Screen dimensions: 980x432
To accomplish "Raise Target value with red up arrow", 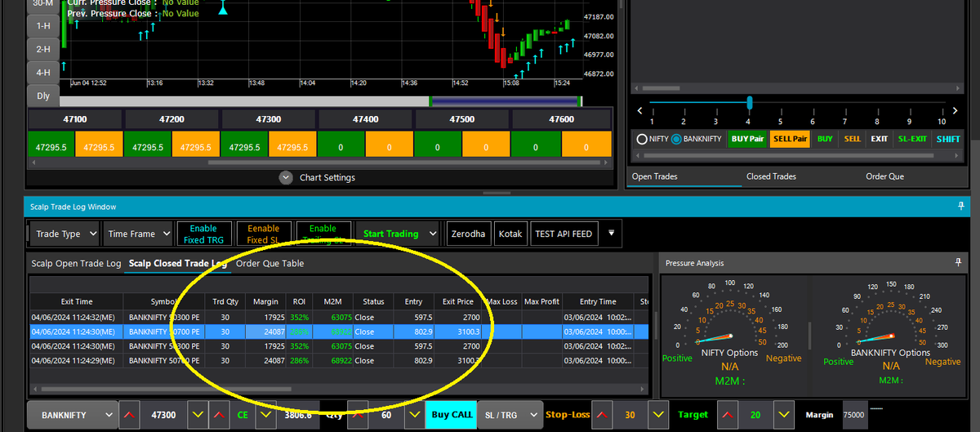I will [x=727, y=415].
